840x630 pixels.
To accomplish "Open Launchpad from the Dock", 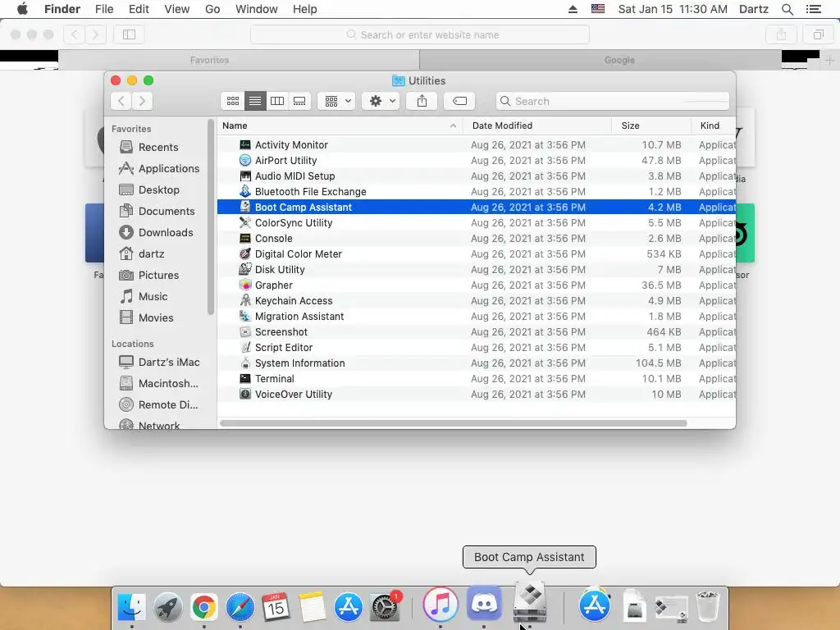I will (168, 607).
